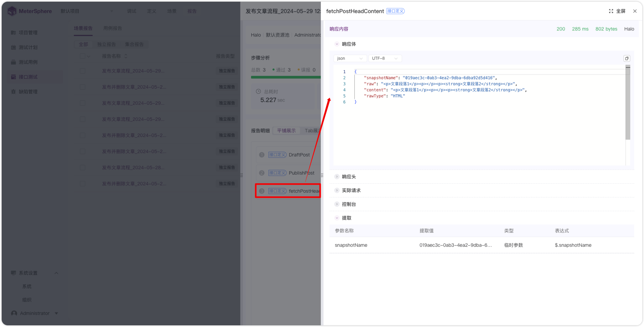The height and width of the screenshot is (327, 644).
Task: Click the $.snapshotName expression cell
Action: tap(573, 245)
